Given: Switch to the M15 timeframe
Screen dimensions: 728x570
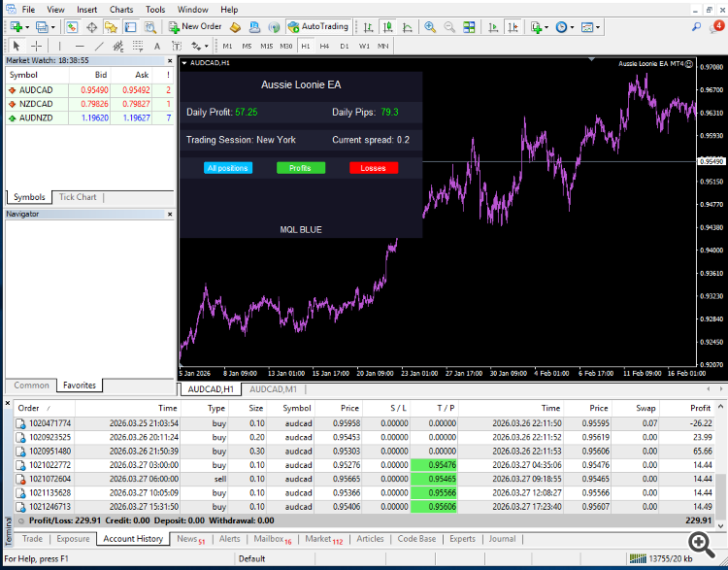Looking at the screenshot, I should coord(266,46).
